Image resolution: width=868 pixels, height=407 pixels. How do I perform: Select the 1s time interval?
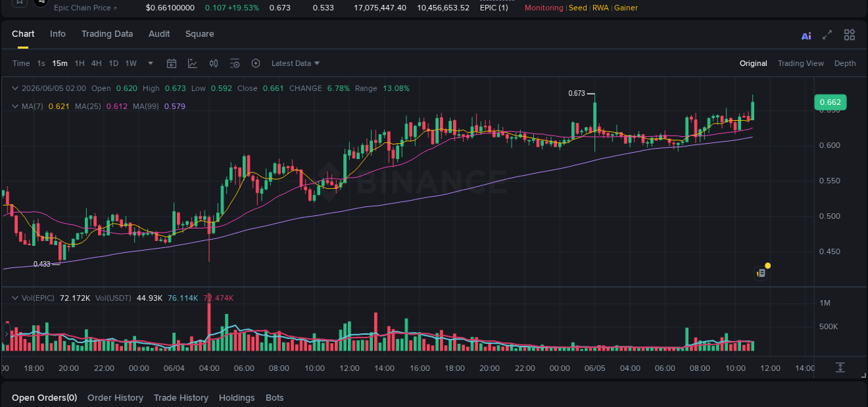[x=41, y=63]
